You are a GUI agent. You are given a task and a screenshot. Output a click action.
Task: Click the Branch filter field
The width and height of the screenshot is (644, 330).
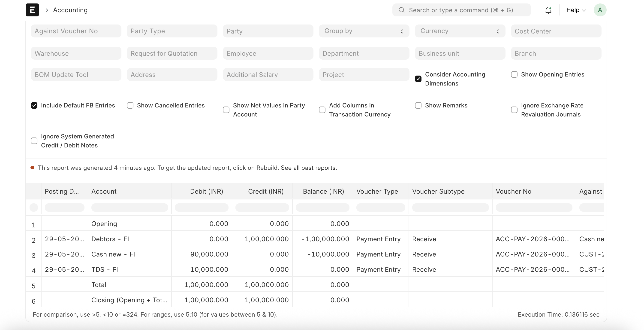pos(556,53)
